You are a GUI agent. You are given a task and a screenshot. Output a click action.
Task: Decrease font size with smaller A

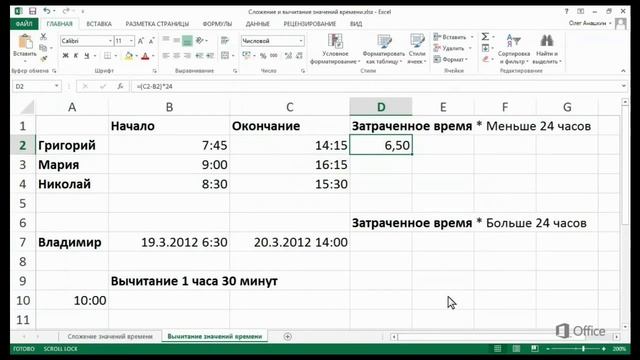pyautogui.click(x=151, y=41)
